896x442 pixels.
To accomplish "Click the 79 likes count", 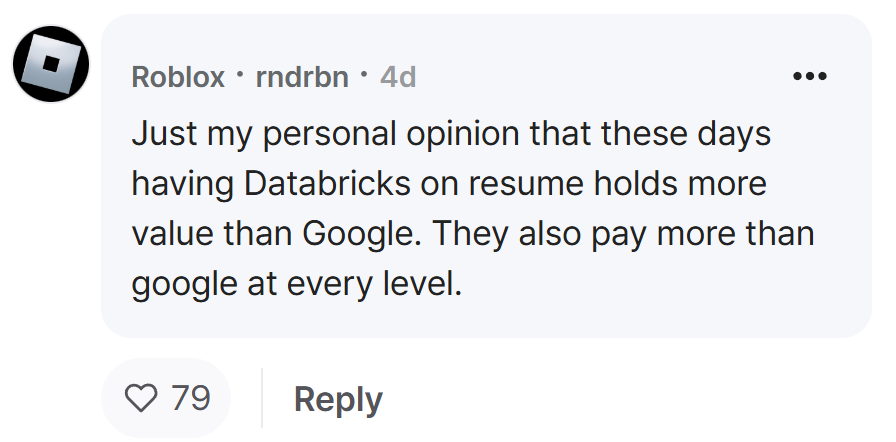I will 191,397.
